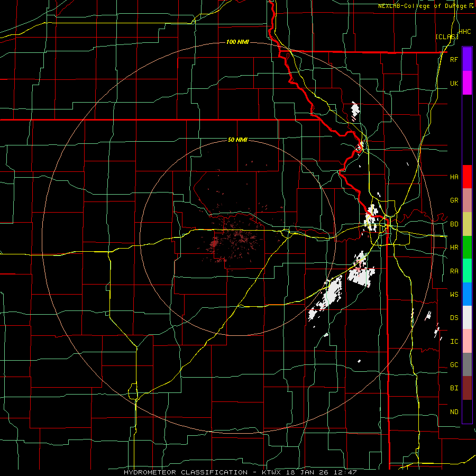Select the red HA legend swatch

click(x=467, y=177)
